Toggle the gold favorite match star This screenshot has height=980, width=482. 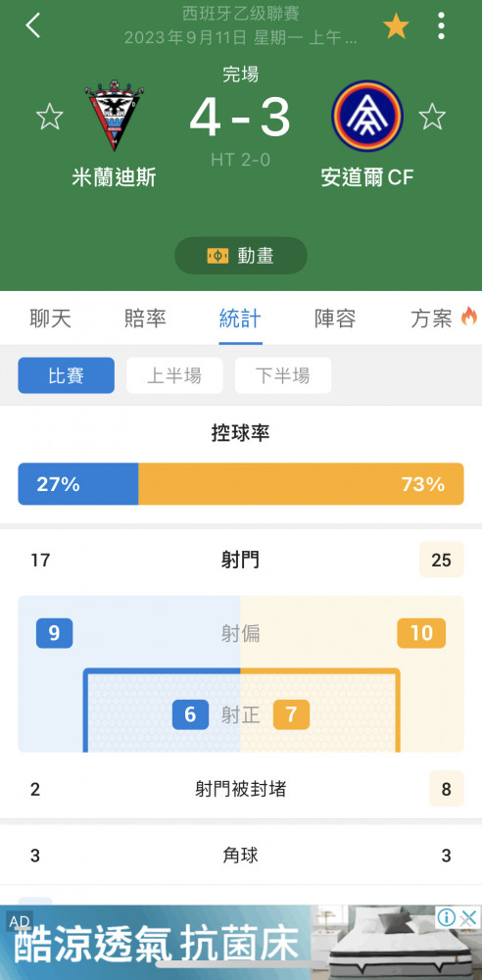pos(396,26)
